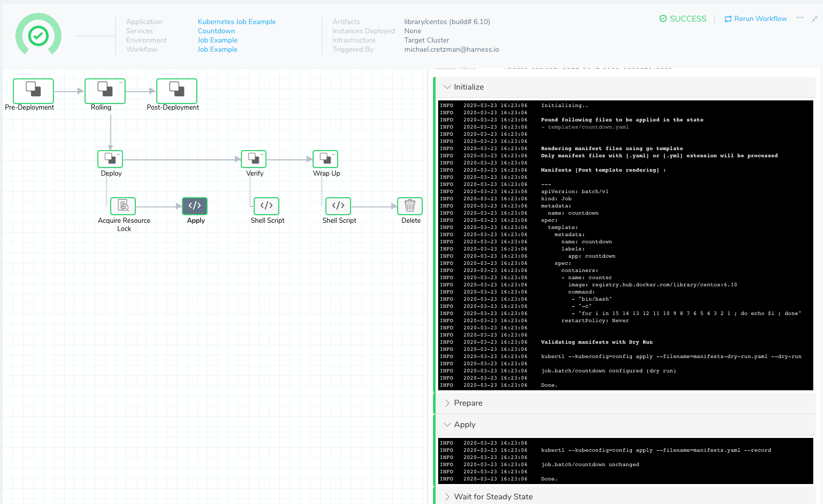
Task: Click the 'Instances Deployed' None value
Action: 413,31
